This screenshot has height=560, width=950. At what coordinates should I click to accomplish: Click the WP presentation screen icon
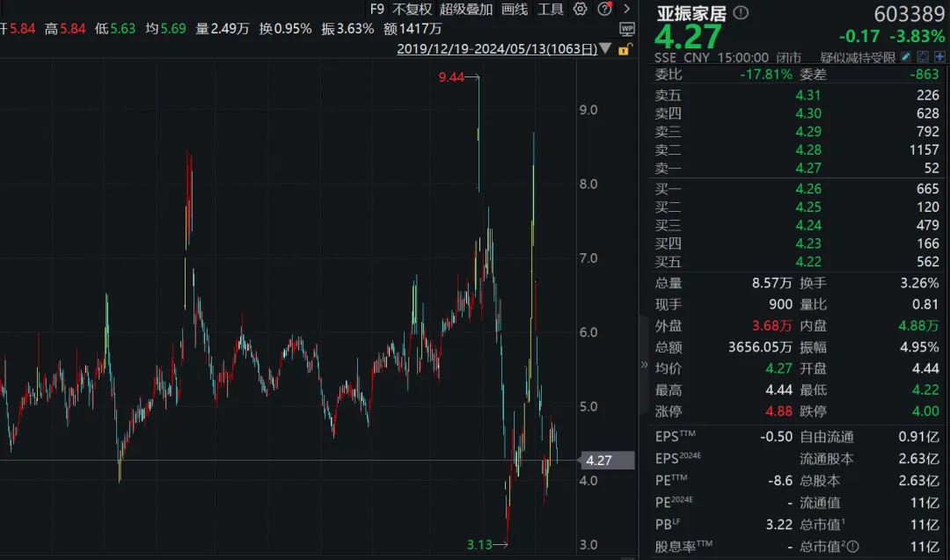[627, 29]
